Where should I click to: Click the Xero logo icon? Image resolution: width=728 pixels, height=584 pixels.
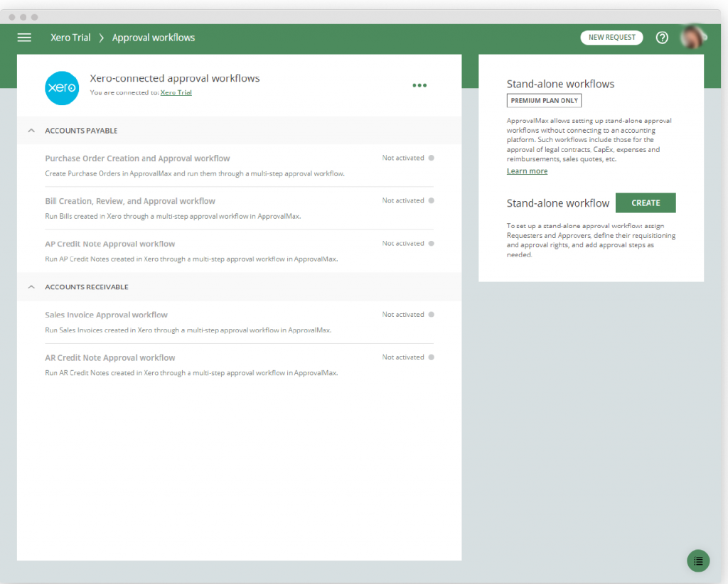pyautogui.click(x=62, y=87)
